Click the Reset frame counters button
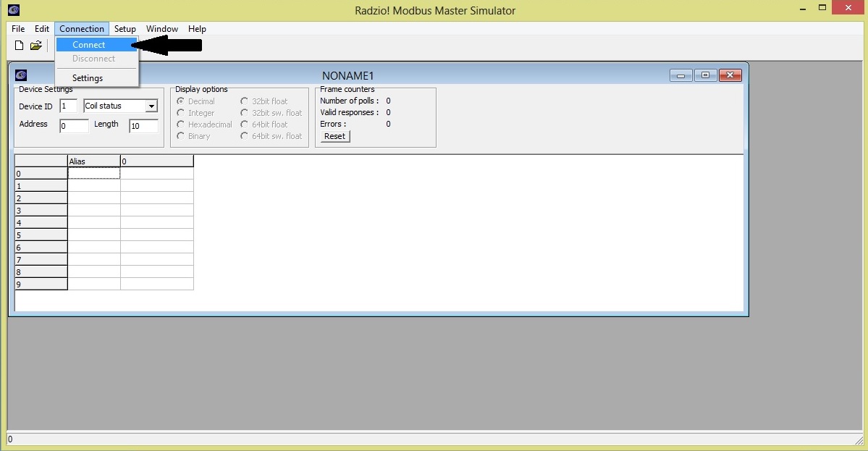868x451 pixels. tap(335, 136)
